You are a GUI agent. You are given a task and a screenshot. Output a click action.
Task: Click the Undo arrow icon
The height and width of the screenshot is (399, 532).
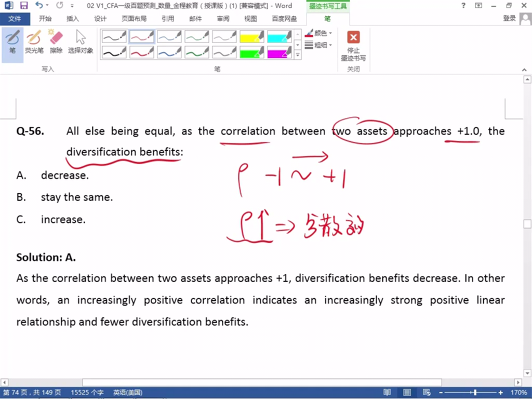[39, 6]
